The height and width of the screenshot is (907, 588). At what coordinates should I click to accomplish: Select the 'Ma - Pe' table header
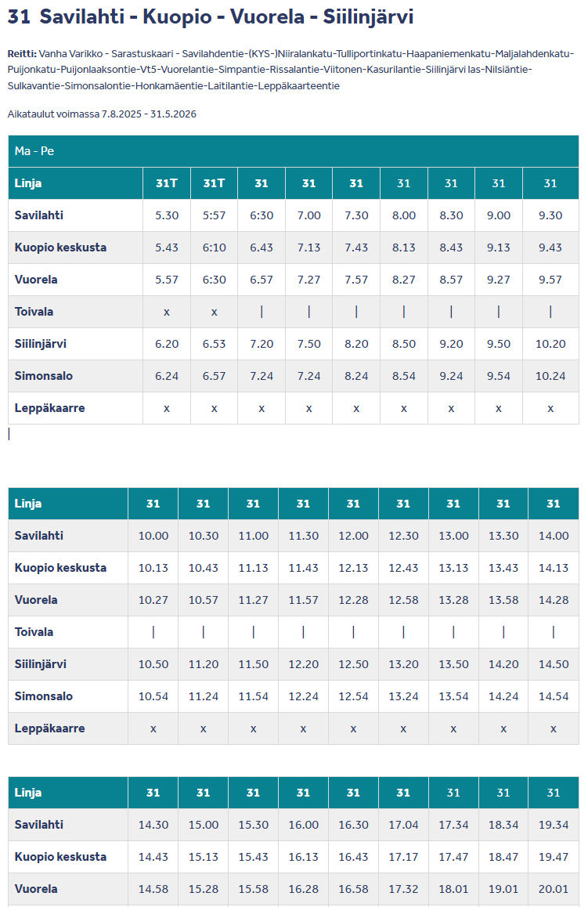[34, 151]
